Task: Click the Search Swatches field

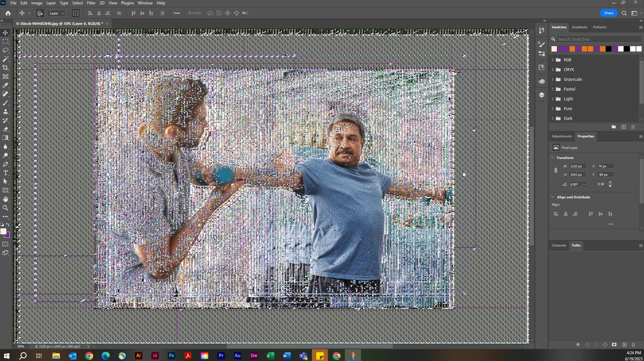Action: pyautogui.click(x=598, y=39)
